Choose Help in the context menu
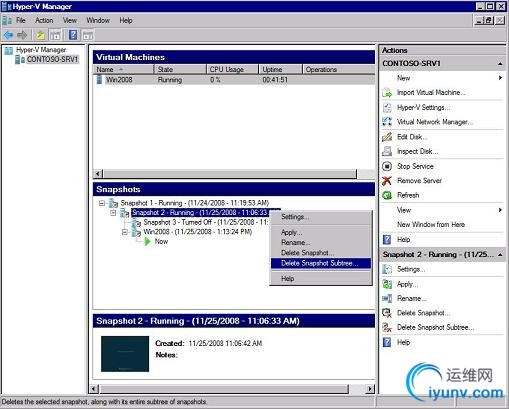 [321, 278]
